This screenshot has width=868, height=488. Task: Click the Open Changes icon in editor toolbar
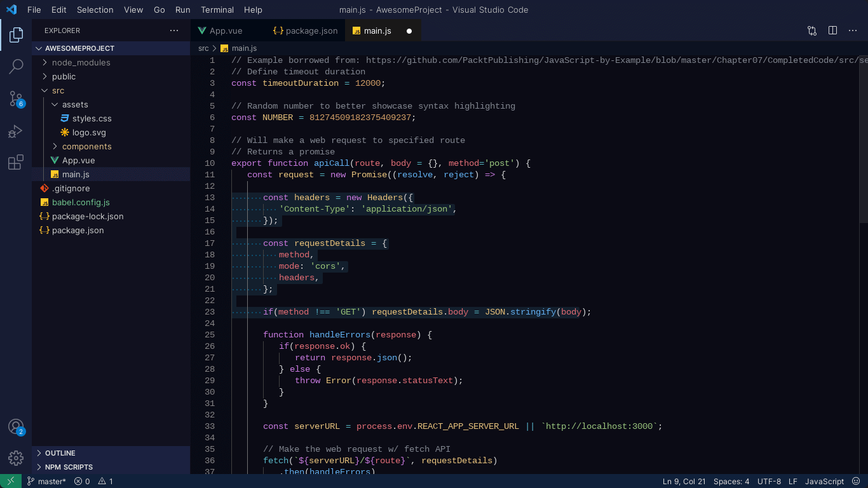[x=812, y=30]
